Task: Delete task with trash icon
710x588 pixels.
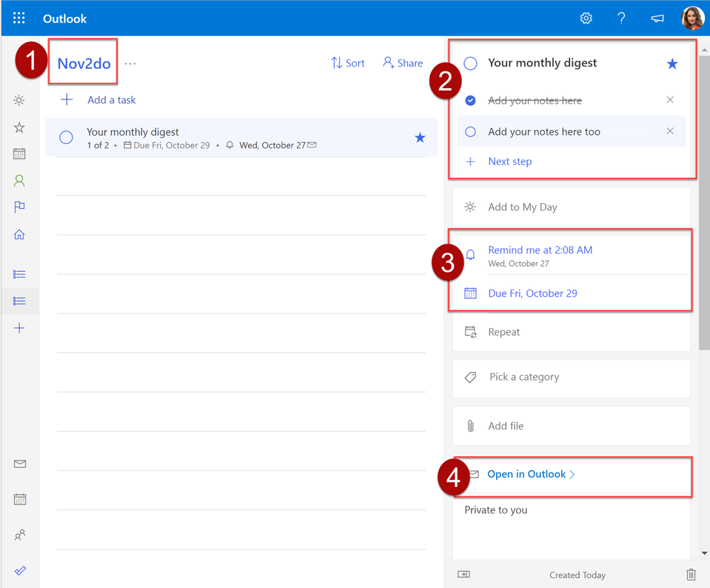Action: [691, 575]
